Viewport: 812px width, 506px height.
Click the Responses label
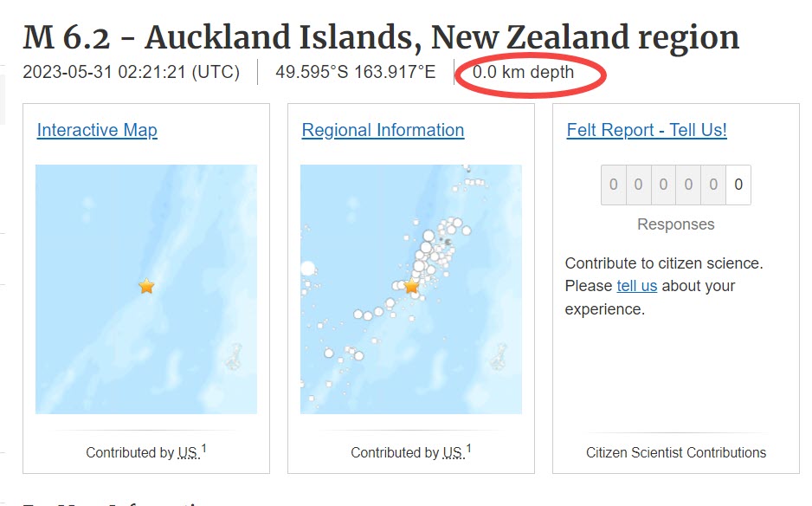[x=676, y=224]
